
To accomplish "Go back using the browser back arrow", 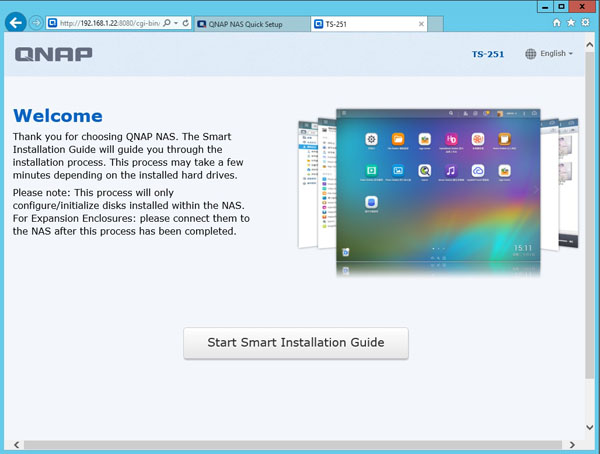I will point(15,23).
